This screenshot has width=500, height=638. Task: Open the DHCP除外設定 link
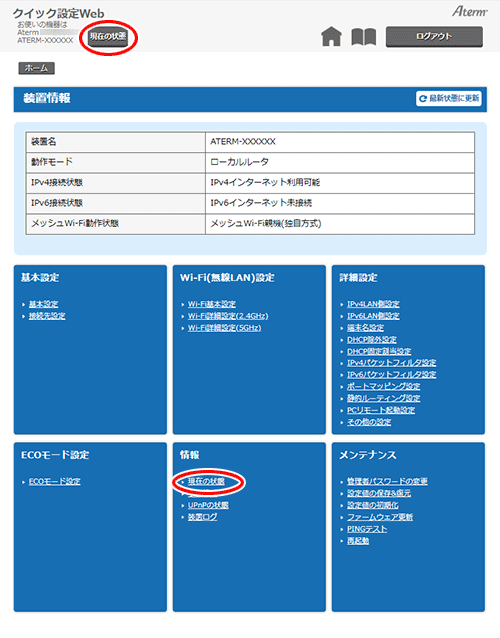(372, 339)
